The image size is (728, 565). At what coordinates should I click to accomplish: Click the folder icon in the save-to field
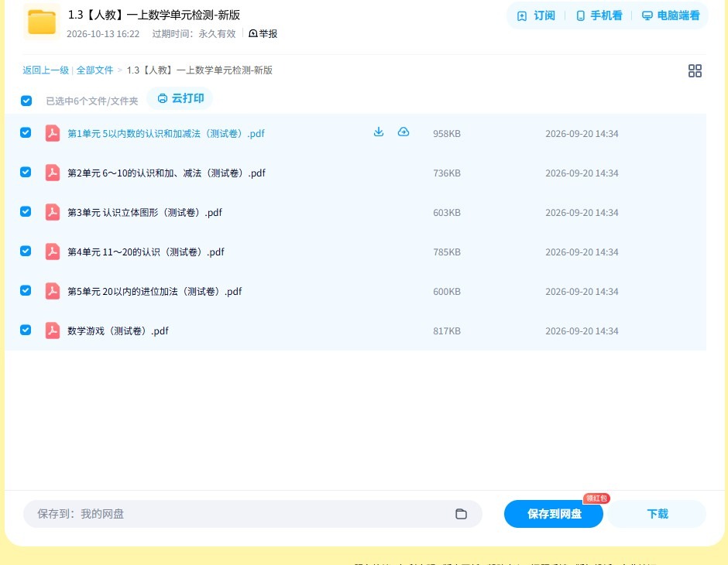click(461, 514)
